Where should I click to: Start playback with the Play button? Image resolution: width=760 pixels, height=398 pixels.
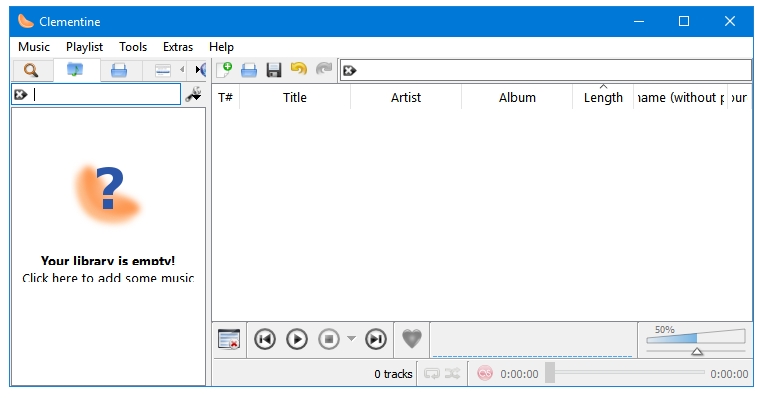[x=297, y=339]
